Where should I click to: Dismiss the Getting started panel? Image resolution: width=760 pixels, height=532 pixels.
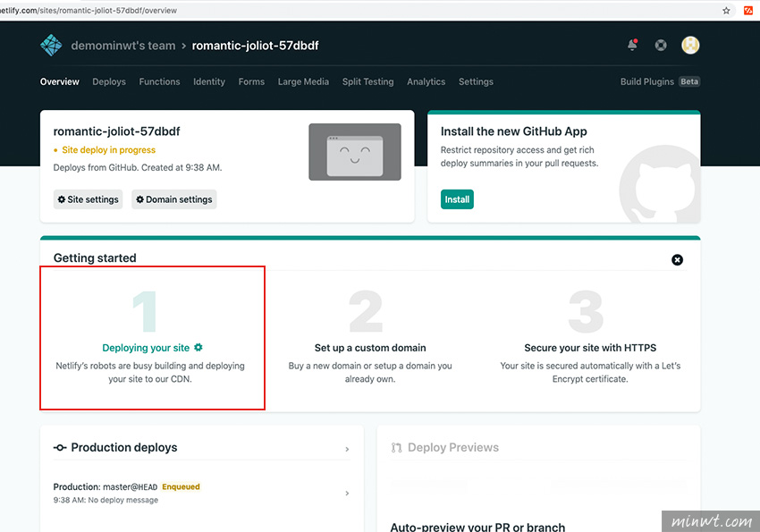coord(677,259)
